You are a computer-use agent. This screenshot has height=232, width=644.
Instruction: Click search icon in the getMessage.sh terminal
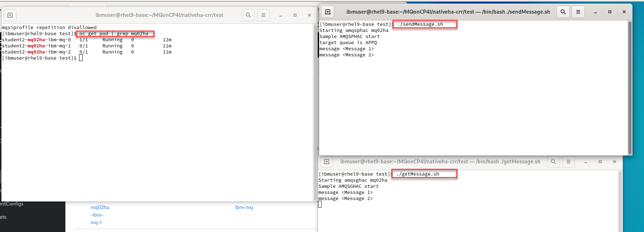(553, 162)
